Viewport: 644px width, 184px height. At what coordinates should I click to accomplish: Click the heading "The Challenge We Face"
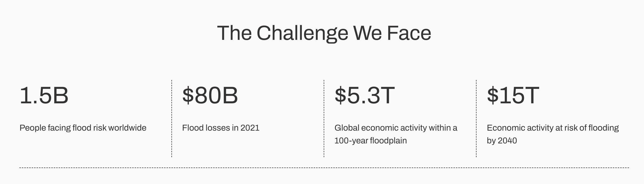(x=324, y=33)
